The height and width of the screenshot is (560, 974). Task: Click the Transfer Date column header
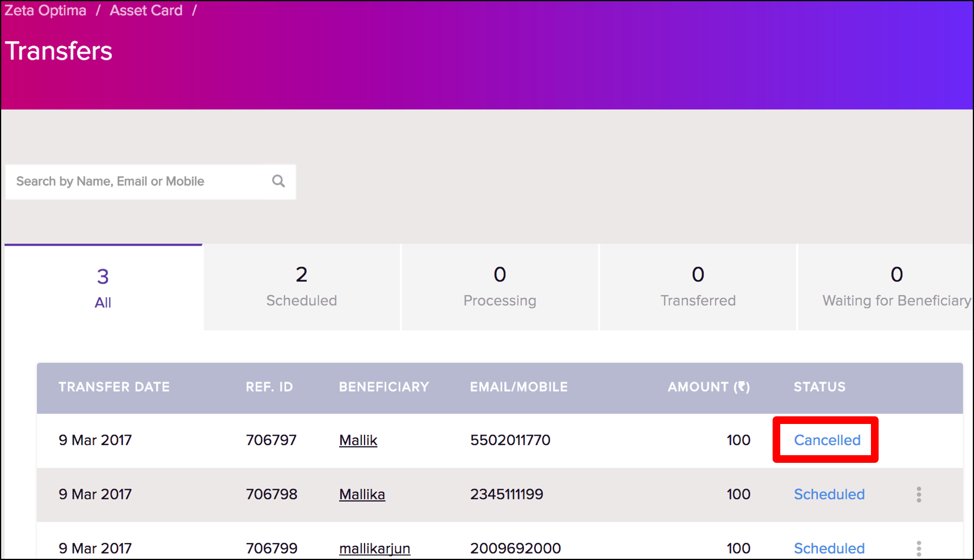114,387
